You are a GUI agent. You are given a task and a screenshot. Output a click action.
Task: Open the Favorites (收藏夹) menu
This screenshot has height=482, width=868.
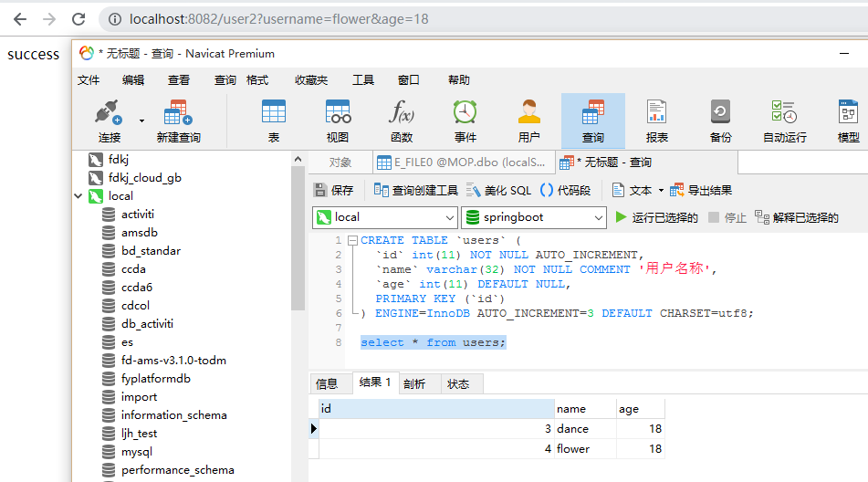(x=311, y=80)
